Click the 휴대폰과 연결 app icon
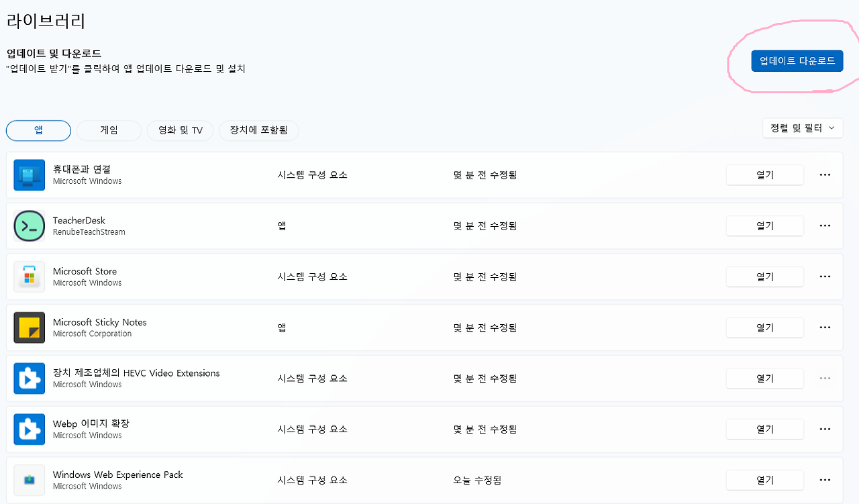The width and height of the screenshot is (859, 504). [29, 175]
